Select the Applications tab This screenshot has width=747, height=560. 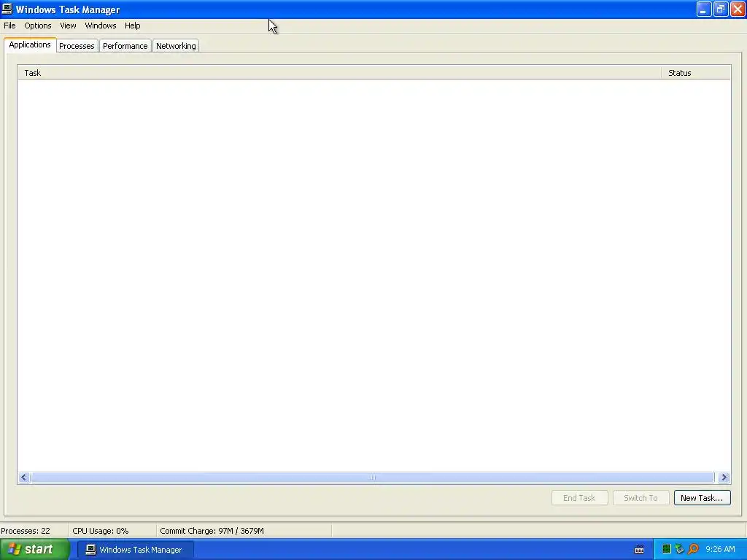[x=30, y=44]
